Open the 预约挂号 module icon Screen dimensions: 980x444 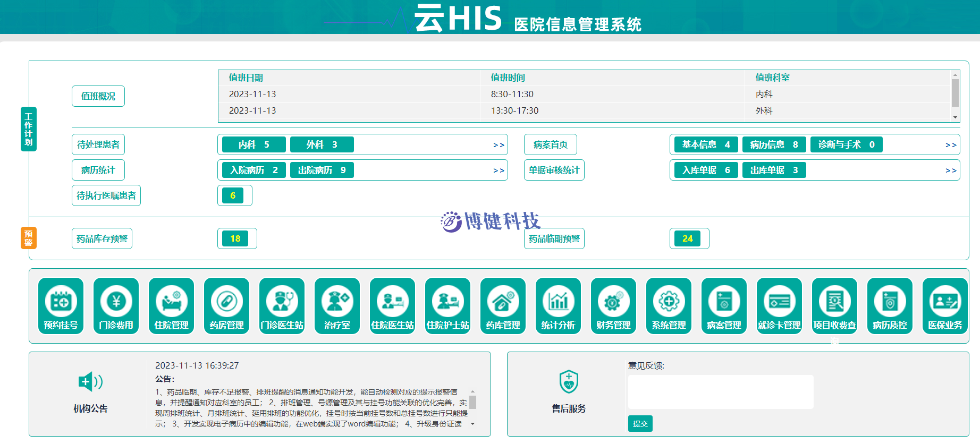(61, 306)
